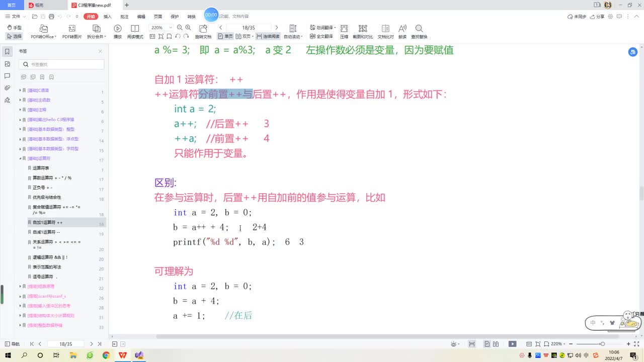644x362 pixels.
Task: Switch to the 稻壳 tab
Action: [x=45, y=5]
